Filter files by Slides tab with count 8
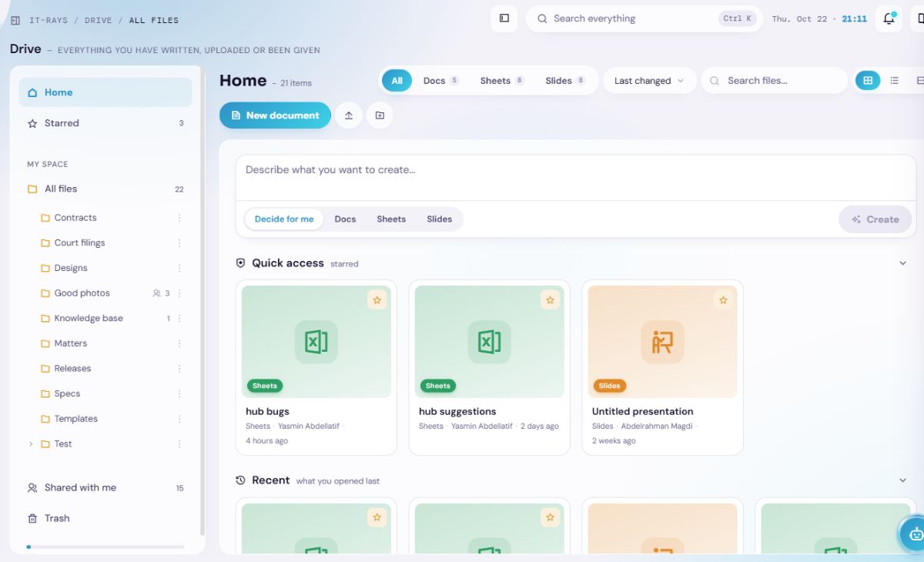 point(565,81)
